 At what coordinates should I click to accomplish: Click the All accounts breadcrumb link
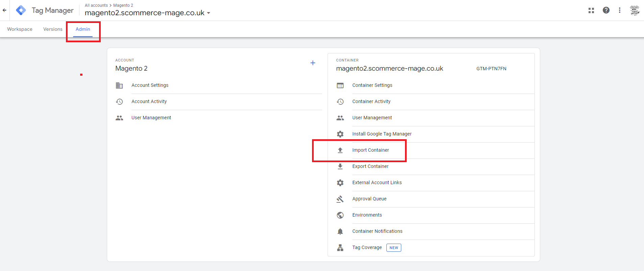point(96,5)
